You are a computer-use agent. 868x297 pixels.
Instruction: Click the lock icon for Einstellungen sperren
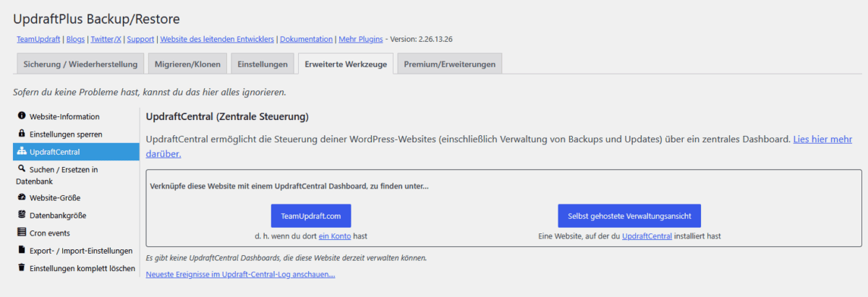point(22,134)
